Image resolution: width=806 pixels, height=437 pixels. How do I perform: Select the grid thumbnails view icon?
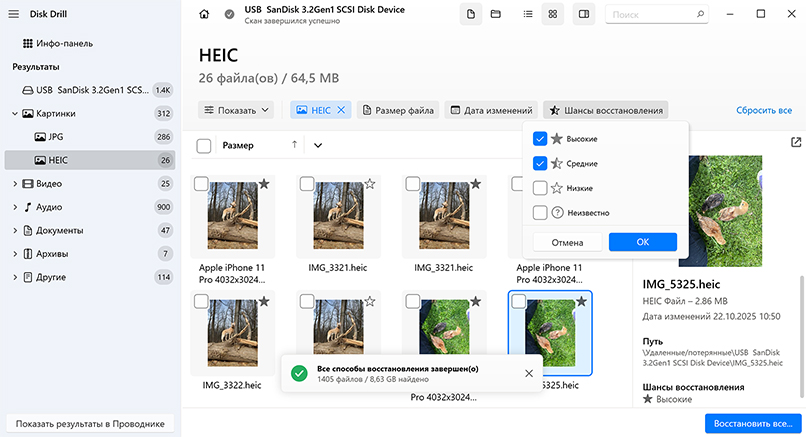coord(553,15)
